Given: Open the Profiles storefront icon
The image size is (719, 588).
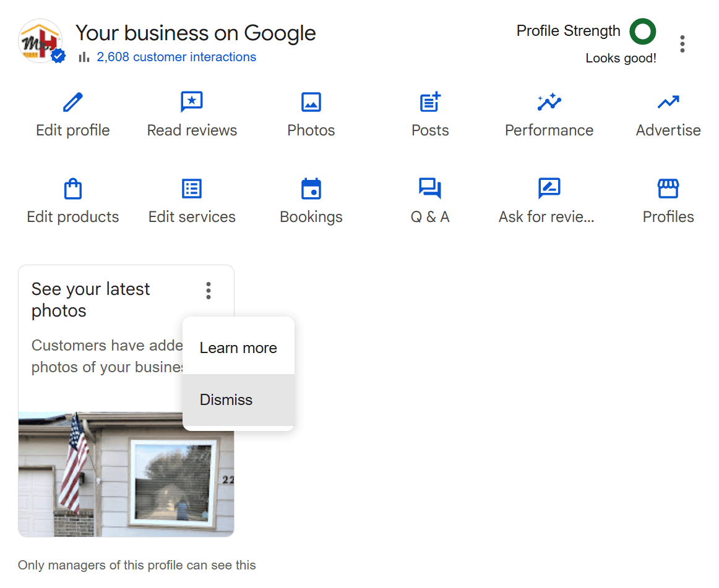Looking at the screenshot, I should [668, 189].
